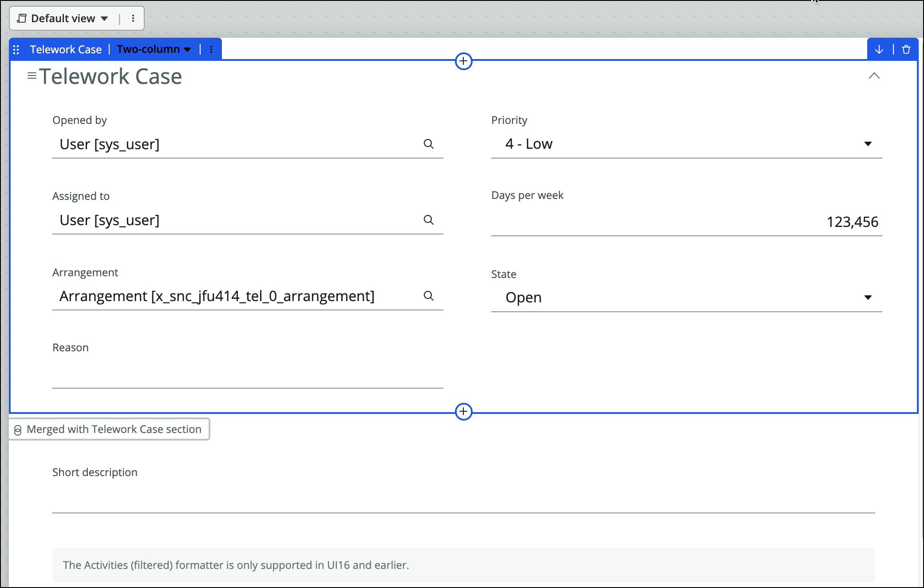Click the bottom plus add-section button
Viewport: 924px width, 588px height.
463,411
